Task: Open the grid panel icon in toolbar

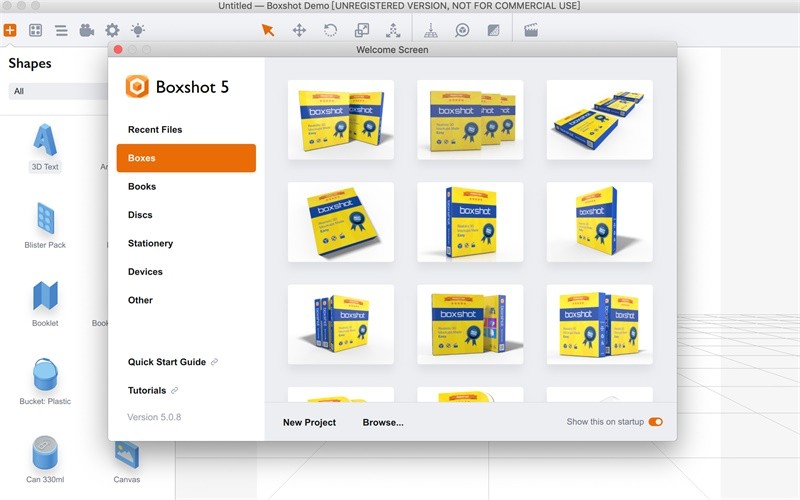Action: 35,30
